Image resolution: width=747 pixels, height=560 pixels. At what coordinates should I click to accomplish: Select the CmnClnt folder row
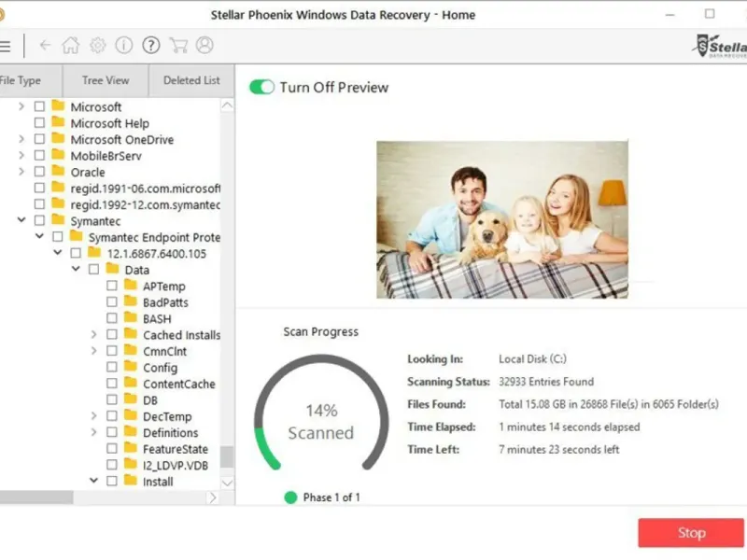pyautogui.click(x=164, y=351)
